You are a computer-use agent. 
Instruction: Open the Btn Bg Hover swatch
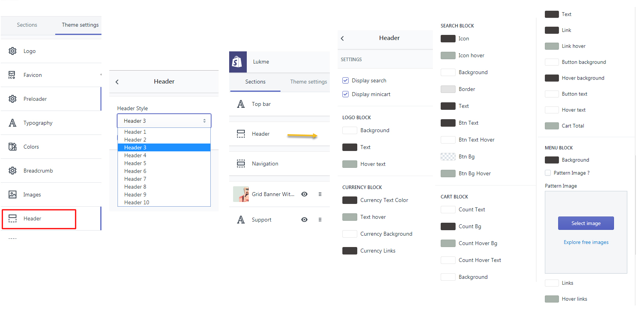(448, 173)
